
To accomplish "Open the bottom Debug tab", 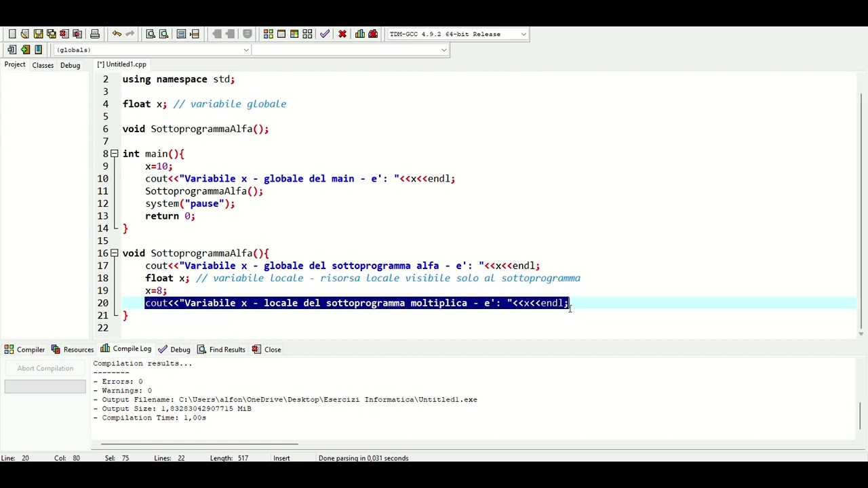I will tap(174, 350).
